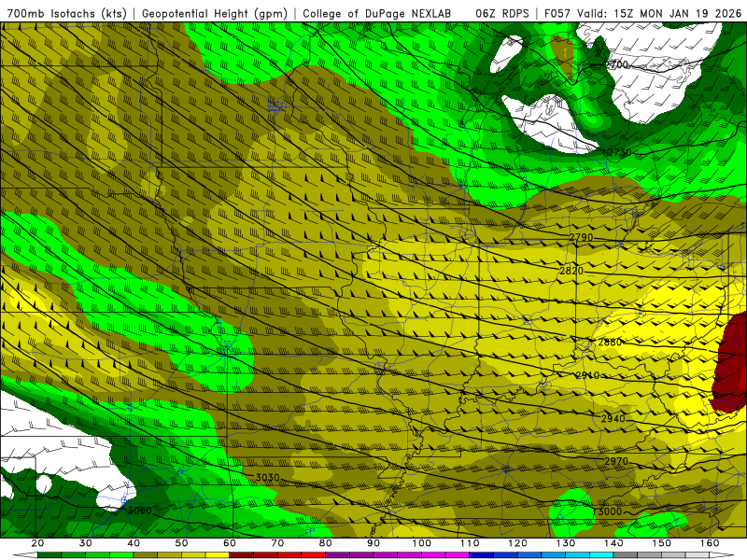Screen dimensions: 747x560
Task: Click the '100' value on the color scale
Action: tap(422, 543)
